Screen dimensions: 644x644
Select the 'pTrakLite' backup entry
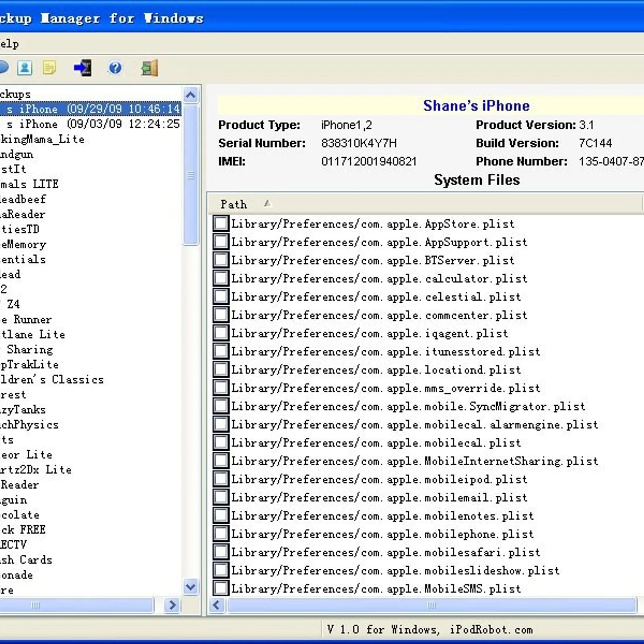pyautogui.click(x=29, y=364)
